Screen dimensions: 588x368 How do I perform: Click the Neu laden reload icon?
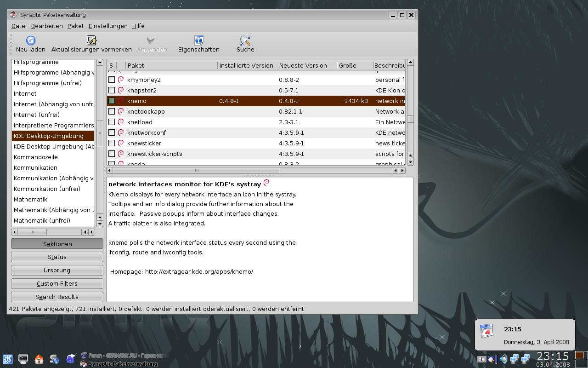31,40
